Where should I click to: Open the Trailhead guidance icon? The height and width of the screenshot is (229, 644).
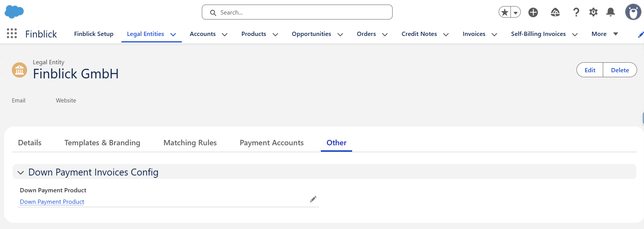[x=555, y=12]
